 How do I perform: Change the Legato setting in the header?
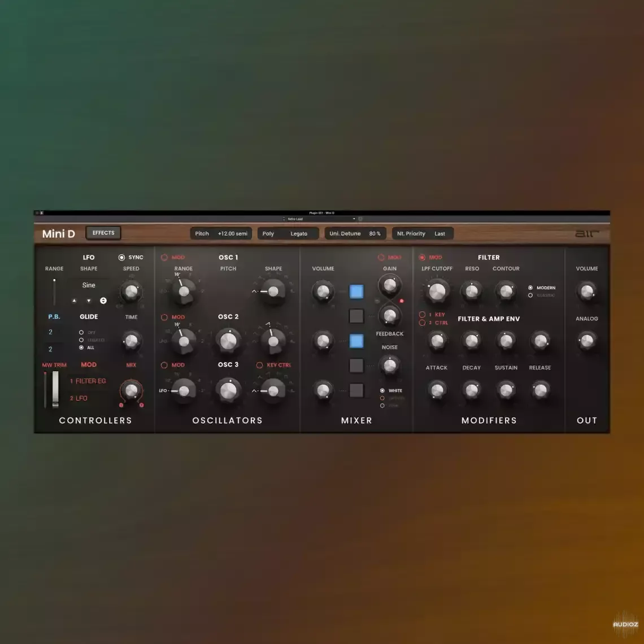click(299, 234)
